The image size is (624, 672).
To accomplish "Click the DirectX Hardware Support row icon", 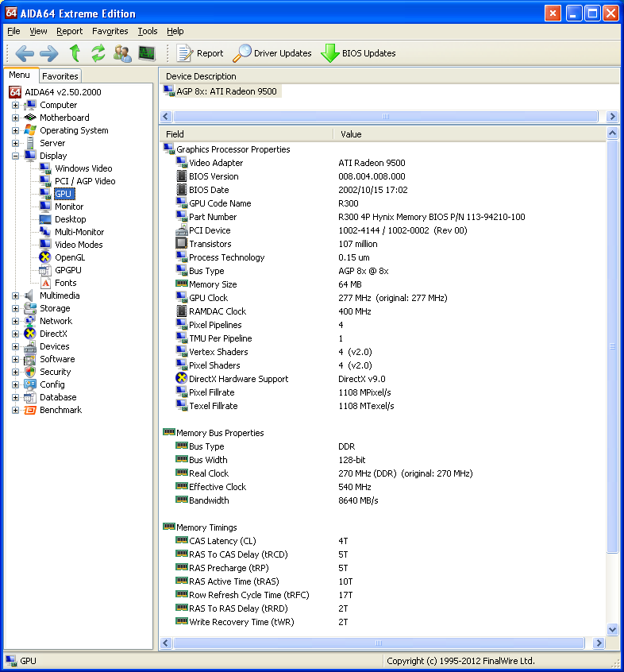I will tap(182, 378).
